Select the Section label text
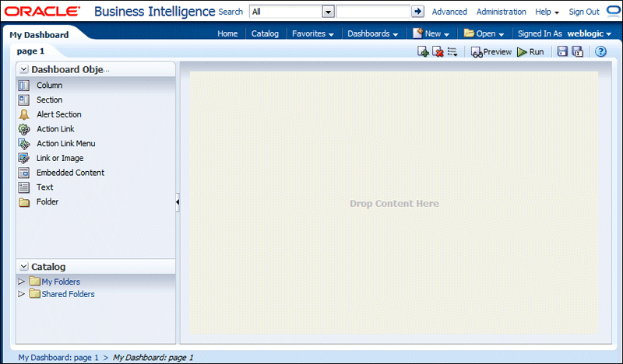This screenshot has height=364, width=623. pos(50,100)
